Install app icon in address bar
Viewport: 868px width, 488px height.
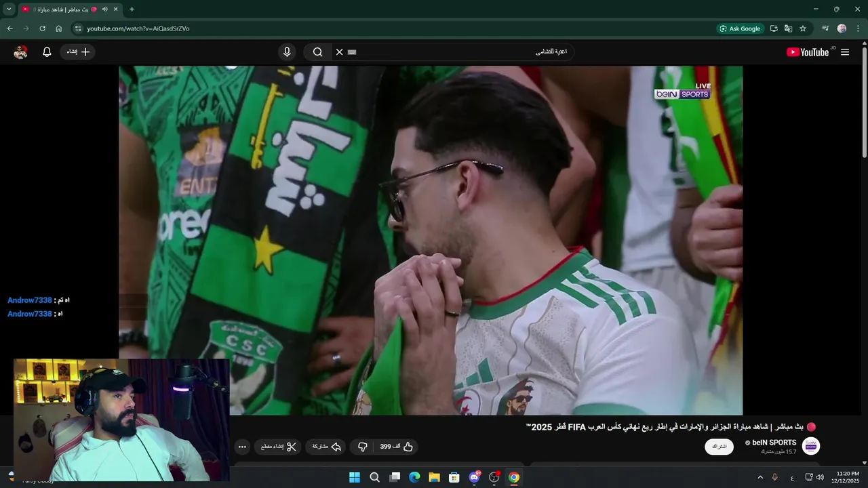coord(773,28)
